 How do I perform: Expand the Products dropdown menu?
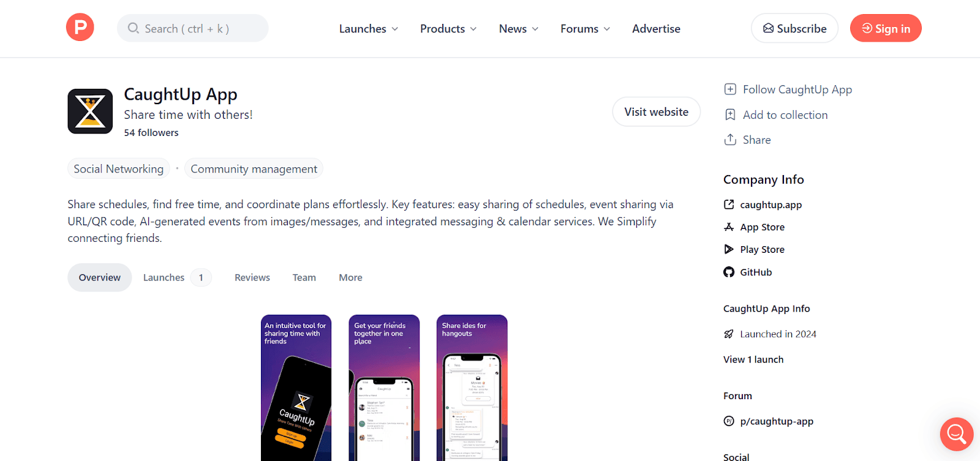point(448,29)
